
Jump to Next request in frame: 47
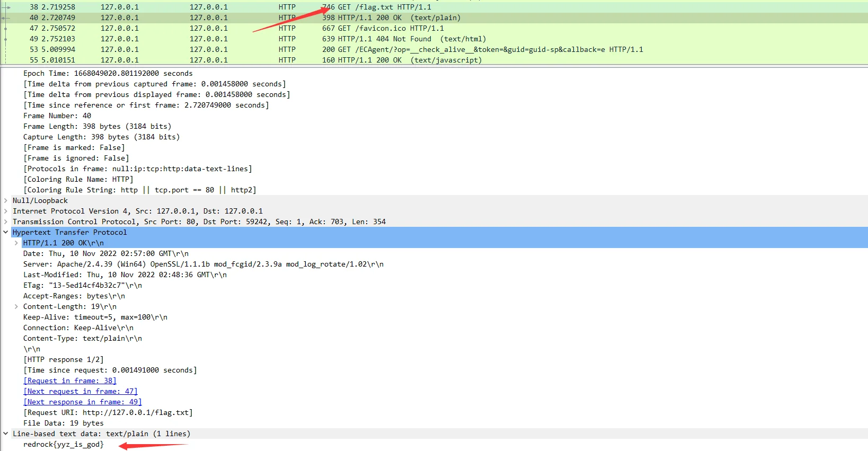pos(80,391)
